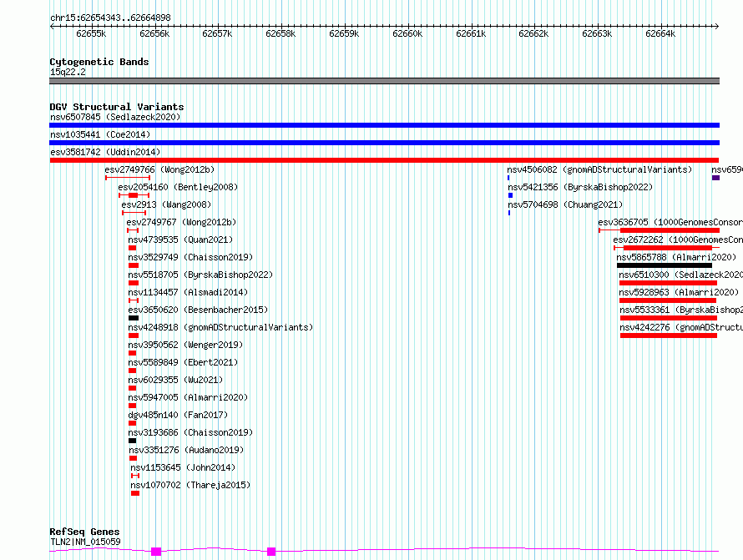
Task: Click the blue bar of nsv6507845
Action: click(384, 125)
